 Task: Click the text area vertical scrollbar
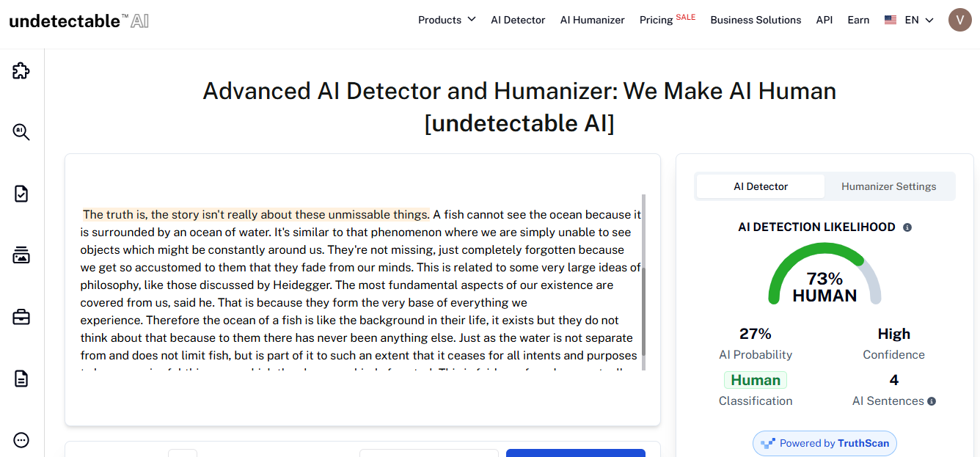[x=644, y=282]
